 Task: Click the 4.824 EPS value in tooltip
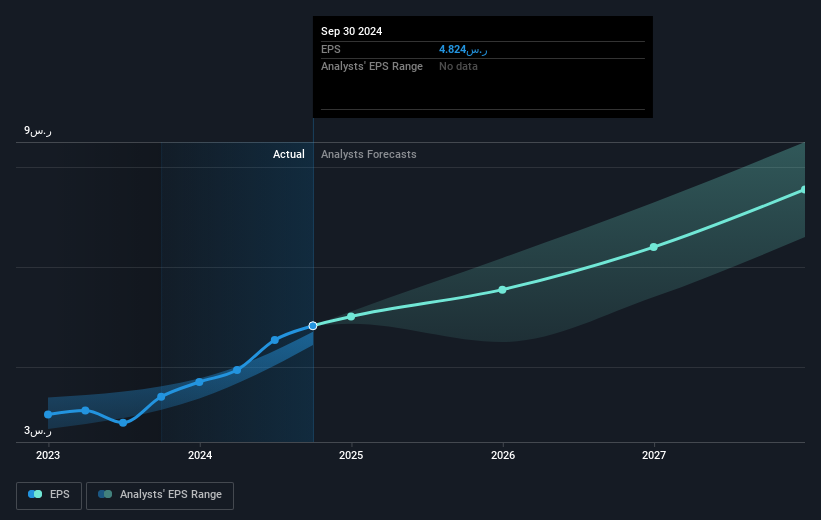point(463,49)
